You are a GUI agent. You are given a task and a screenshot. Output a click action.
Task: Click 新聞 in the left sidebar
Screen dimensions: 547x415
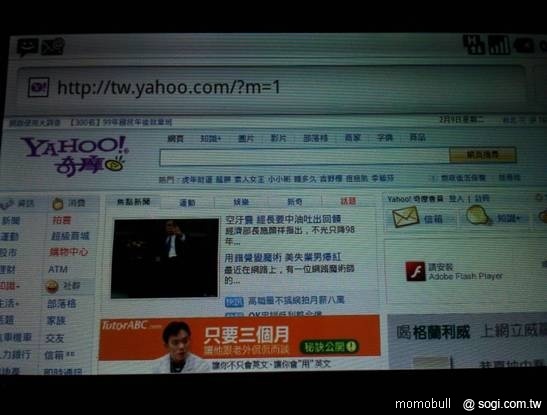tap(11, 221)
